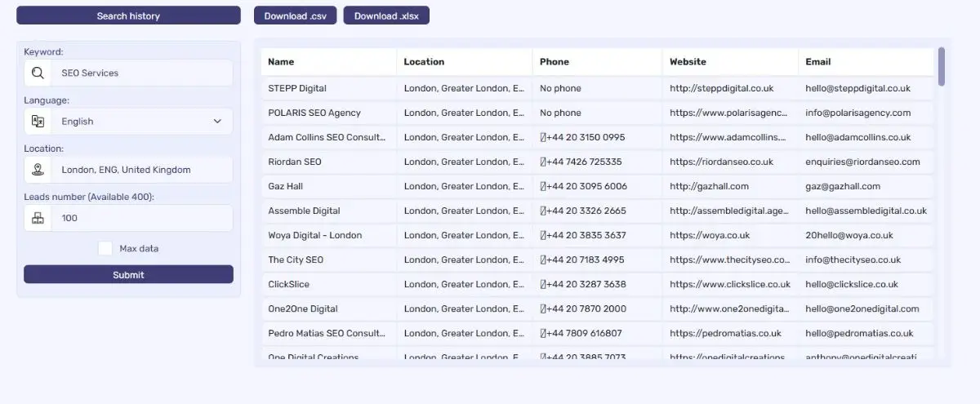
Task: Click the translate icon beside Language field
Action: tap(38, 122)
